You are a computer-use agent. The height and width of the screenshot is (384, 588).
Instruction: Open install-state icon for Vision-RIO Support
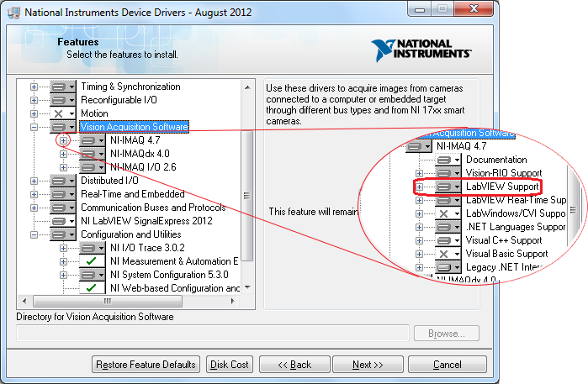click(x=448, y=173)
